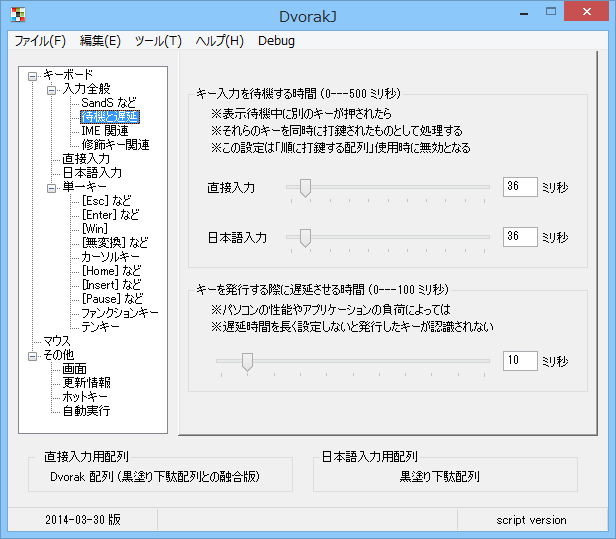Select the [Enter] など tree item

pyautogui.click(x=110, y=214)
